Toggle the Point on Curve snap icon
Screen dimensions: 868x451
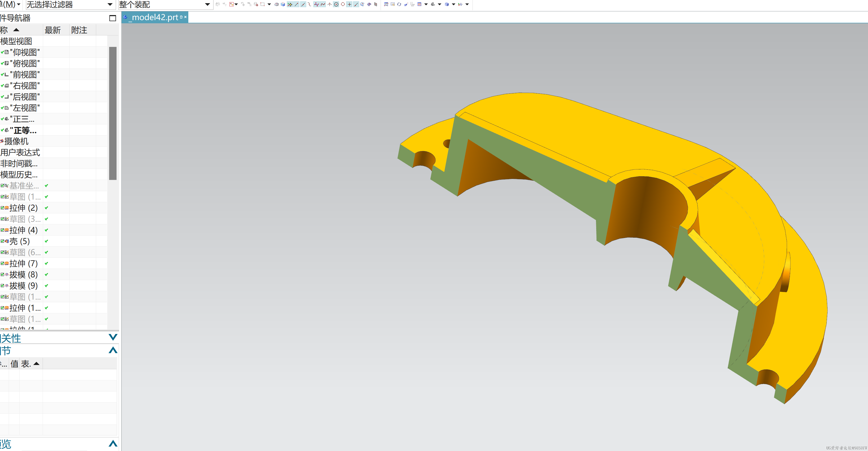[356, 4]
